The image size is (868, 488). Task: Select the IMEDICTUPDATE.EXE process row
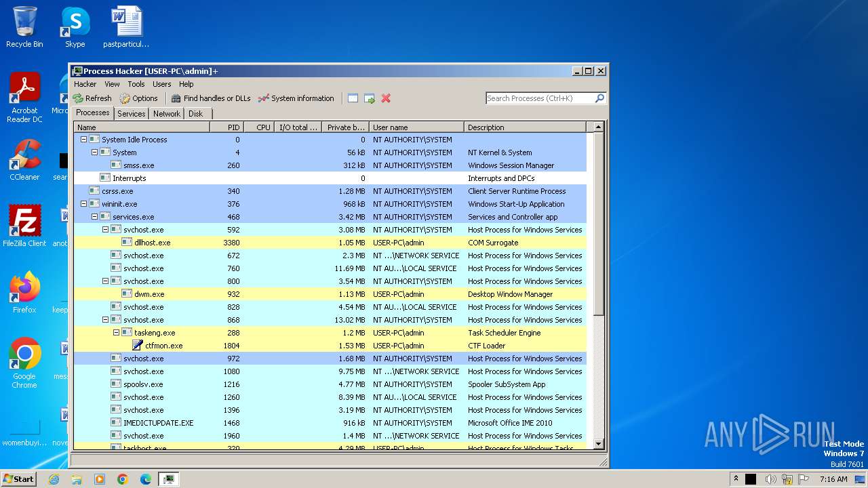pos(330,423)
